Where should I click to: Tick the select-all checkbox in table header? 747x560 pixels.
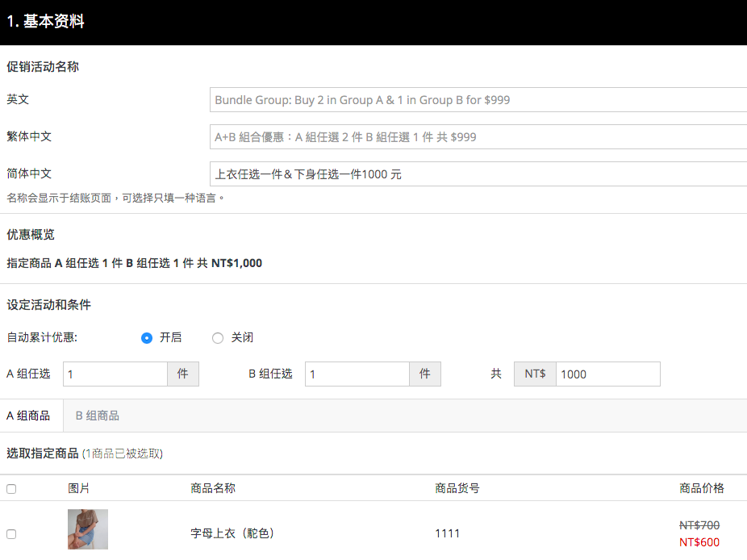pos(11,489)
